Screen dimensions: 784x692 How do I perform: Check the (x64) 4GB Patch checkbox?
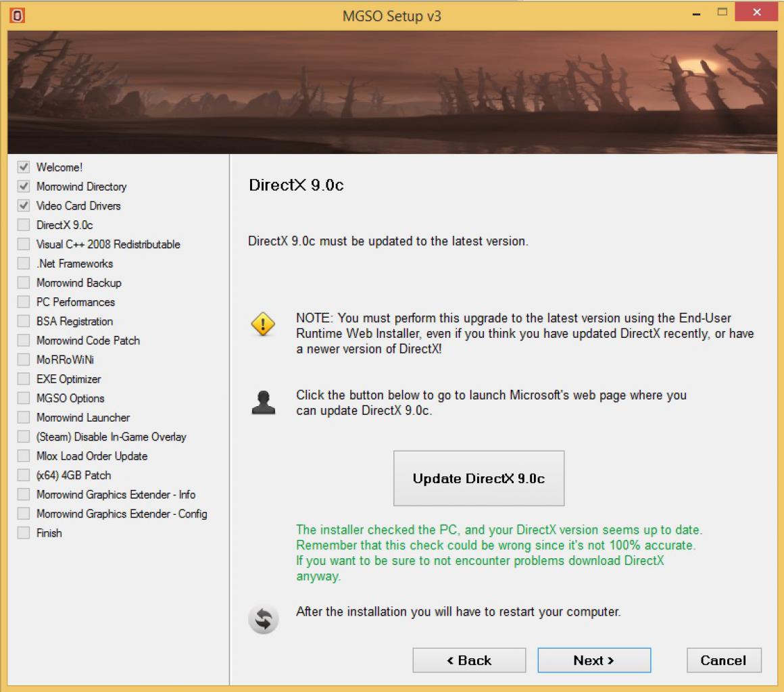[24, 474]
